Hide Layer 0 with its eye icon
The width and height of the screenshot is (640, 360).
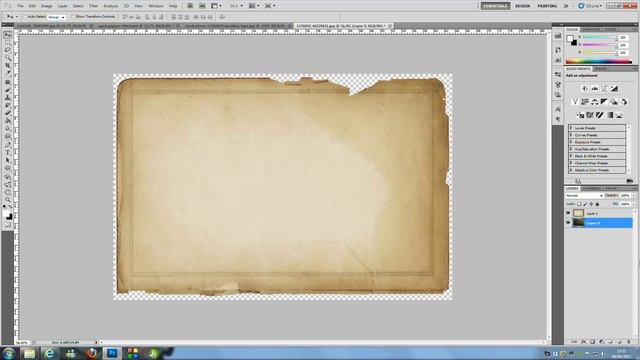coord(568,223)
